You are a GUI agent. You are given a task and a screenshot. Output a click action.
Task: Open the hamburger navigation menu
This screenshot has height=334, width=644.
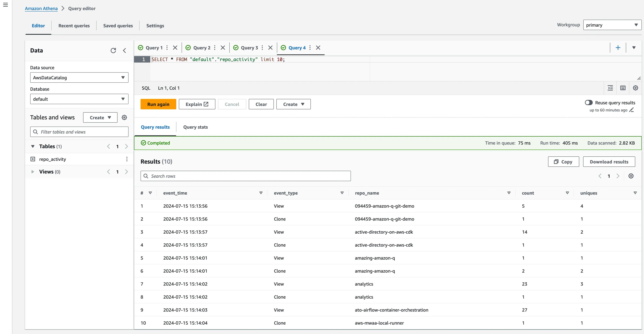click(x=6, y=5)
